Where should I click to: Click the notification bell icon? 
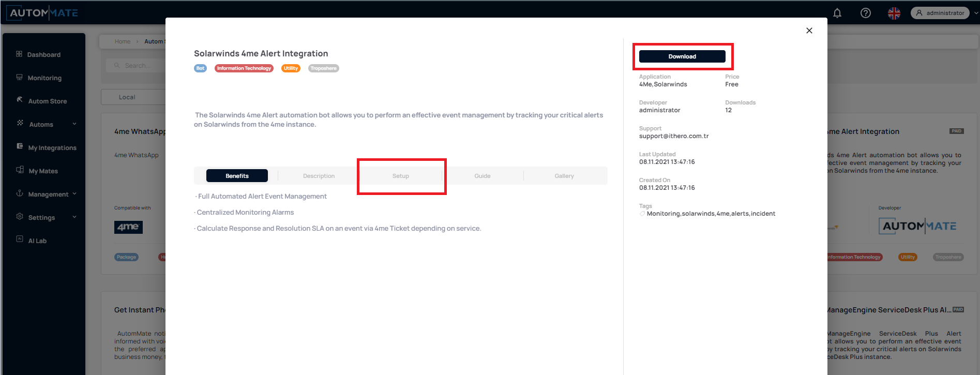(x=837, y=13)
